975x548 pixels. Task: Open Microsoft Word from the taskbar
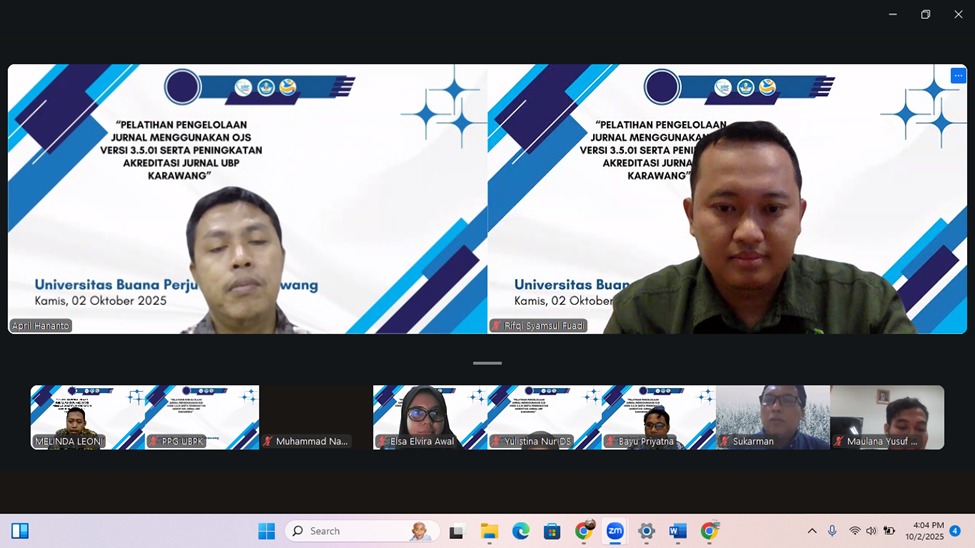(678, 531)
